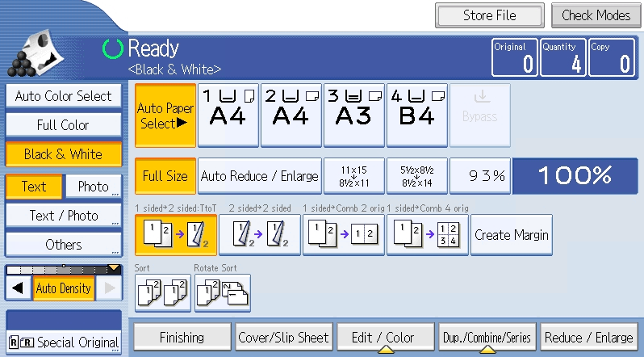Select 1 sided Combine 4 originals icon

pos(427,235)
